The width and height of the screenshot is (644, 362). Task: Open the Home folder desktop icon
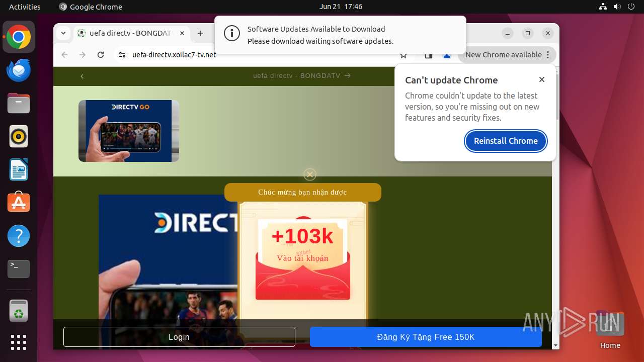click(610, 329)
